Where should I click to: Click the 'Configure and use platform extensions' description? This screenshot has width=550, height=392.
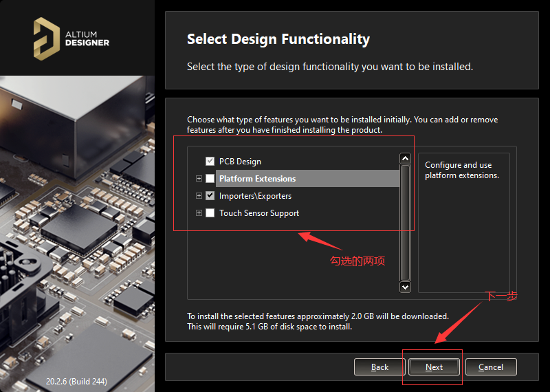click(x=461, y=170)
